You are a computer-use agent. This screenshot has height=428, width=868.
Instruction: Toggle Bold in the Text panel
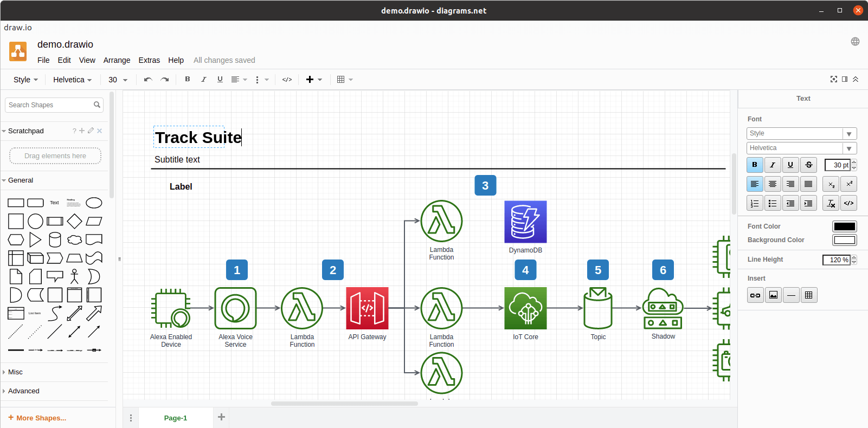coord(755,165)
